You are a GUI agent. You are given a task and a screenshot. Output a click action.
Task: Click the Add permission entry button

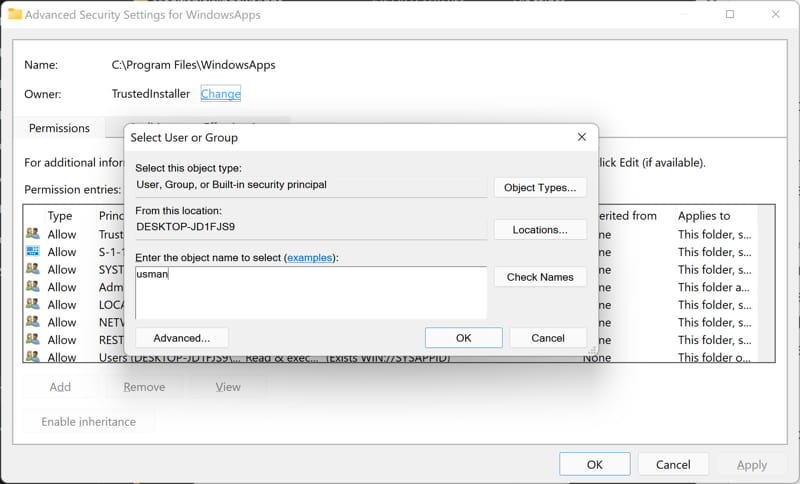coord(60,387)
